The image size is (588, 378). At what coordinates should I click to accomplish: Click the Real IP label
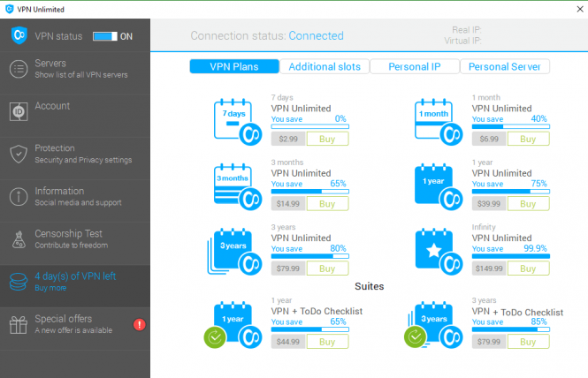pyautogui.click(x=467, y=30)
